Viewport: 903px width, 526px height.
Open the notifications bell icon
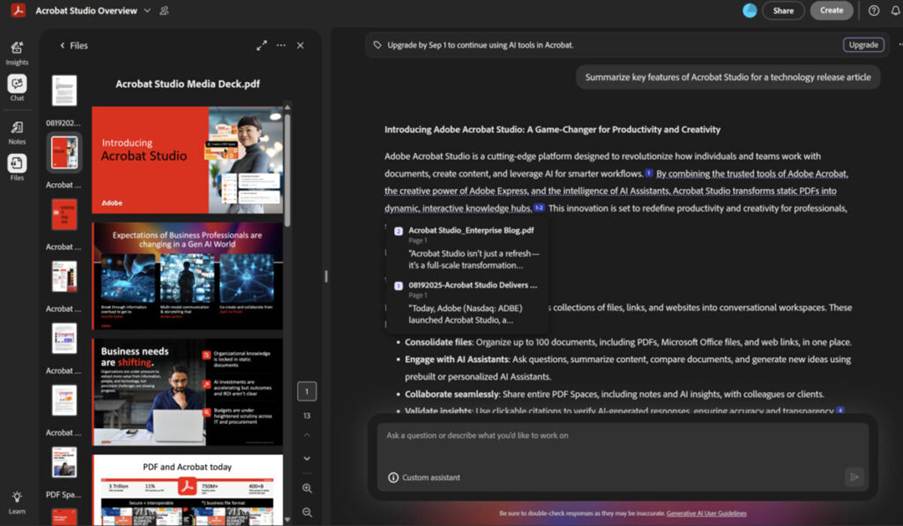point(896,10)
